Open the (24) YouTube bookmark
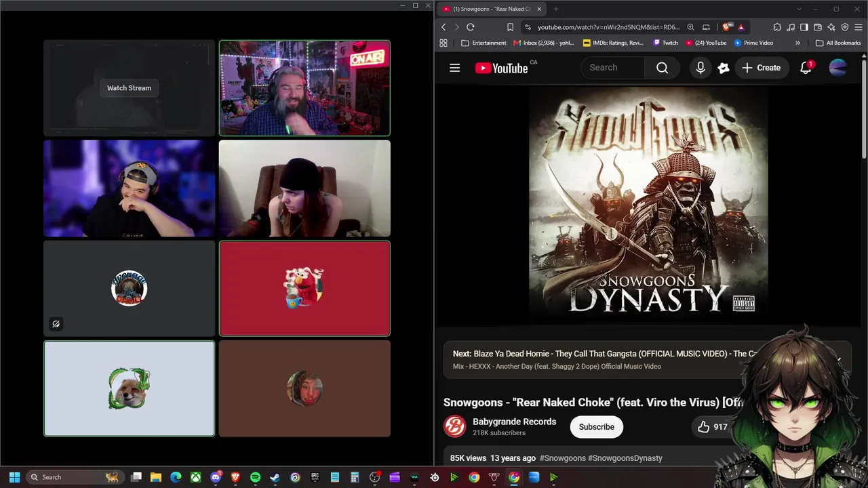Viewport: 868px width, 488px height. click(x=706, y=43)
